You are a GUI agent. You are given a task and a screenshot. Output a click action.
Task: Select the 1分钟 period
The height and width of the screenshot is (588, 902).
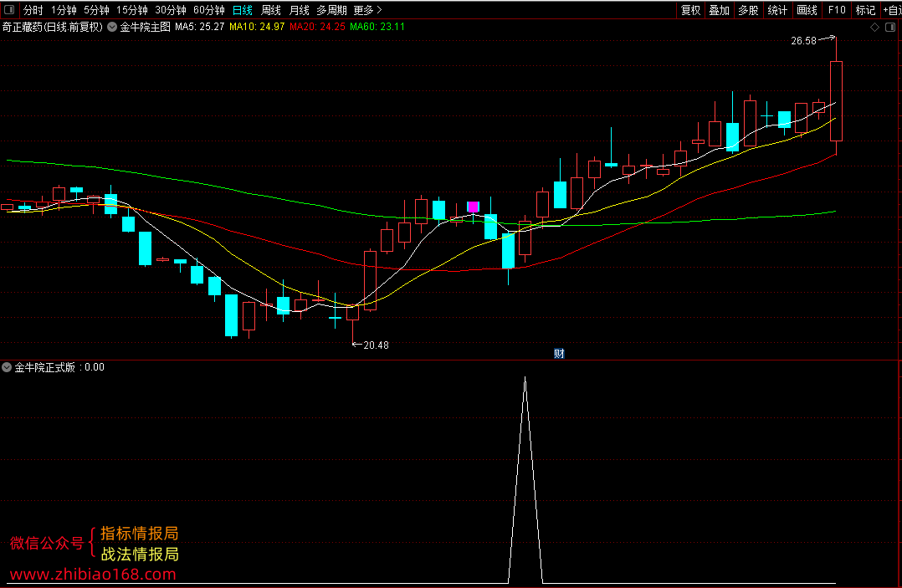64,10
